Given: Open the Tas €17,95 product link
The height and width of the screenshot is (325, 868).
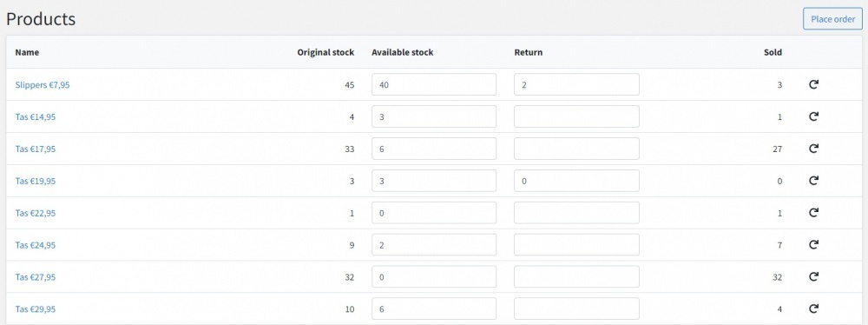Looking at the screenshot, I should click(x=36, y=149).
